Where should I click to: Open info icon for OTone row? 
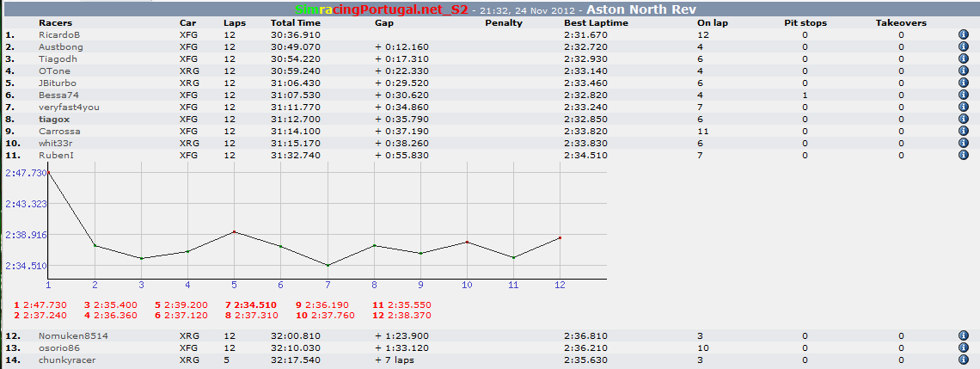(x=963, y=71)
